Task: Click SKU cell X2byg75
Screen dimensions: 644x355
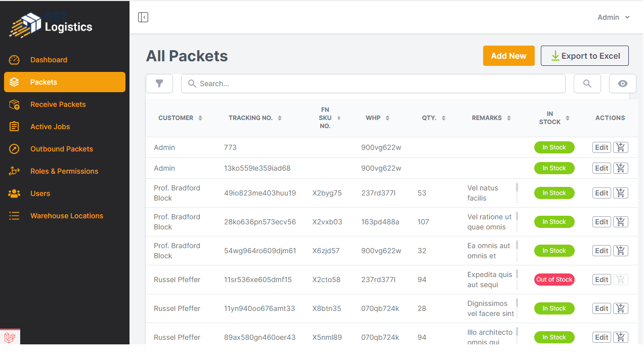Action: coord(327,193)
